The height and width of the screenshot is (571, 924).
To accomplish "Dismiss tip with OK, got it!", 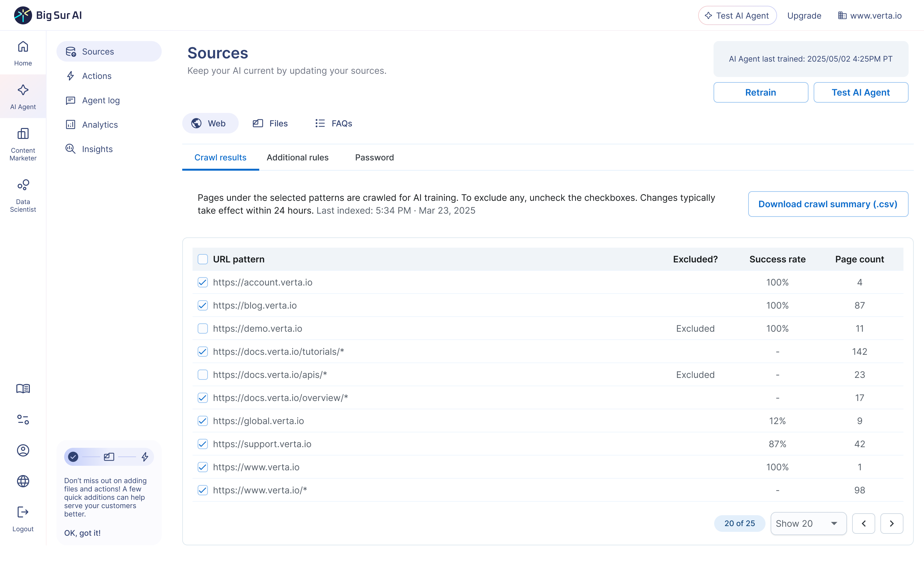I will click(82, 533).
